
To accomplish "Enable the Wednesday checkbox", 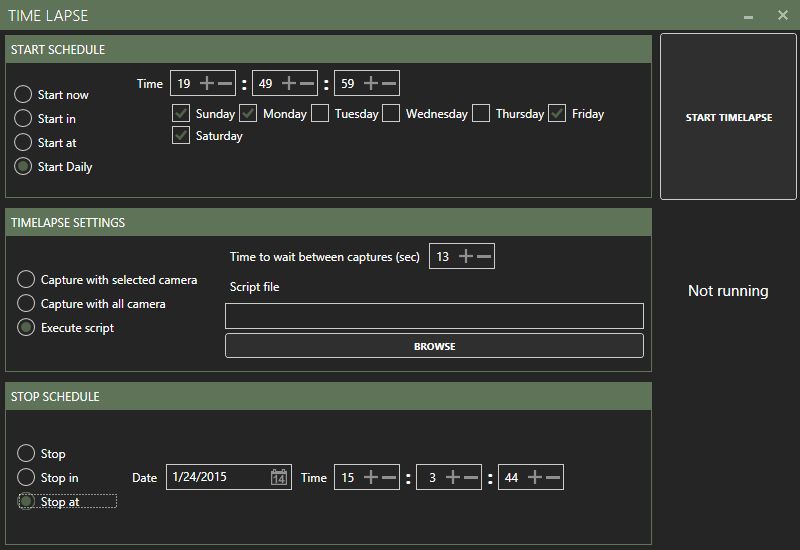I will pos(391,113).
